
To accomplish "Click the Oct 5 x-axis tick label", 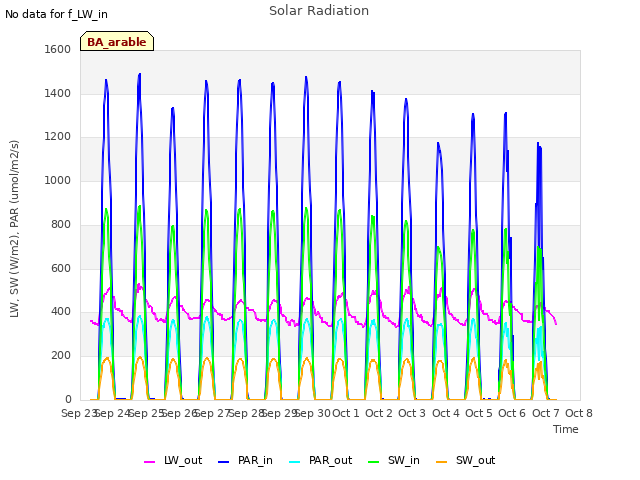I will (479, 413).
